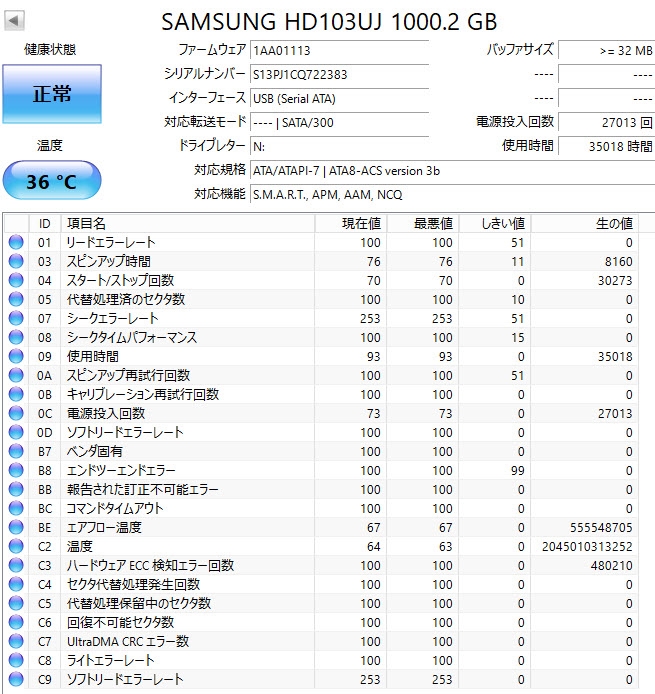
Task: Go to previous disk with back arrow
Action: coord(14,20)
